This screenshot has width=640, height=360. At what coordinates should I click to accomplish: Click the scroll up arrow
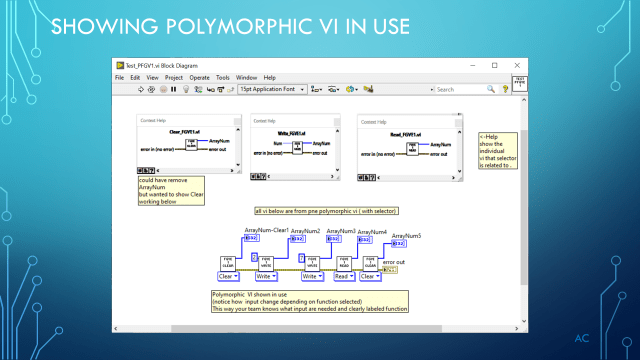click(524, 100)
